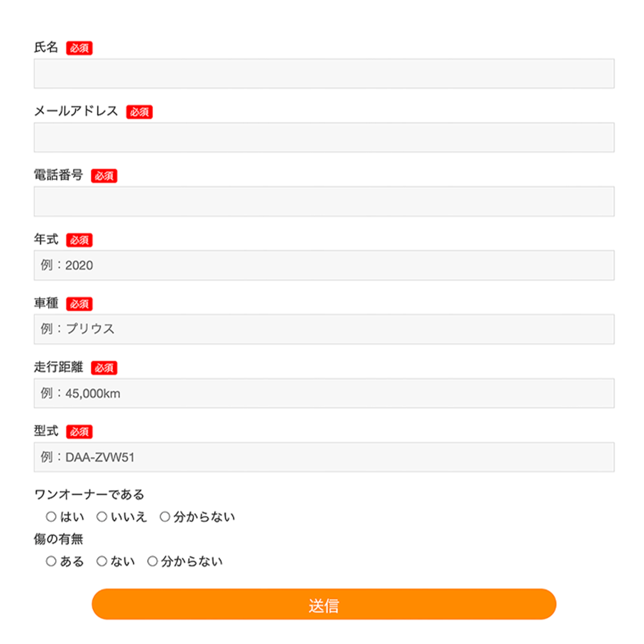Click the 必須 badge next to 氏名
Screen dimensions: 644x644
(x=79, y=47)
